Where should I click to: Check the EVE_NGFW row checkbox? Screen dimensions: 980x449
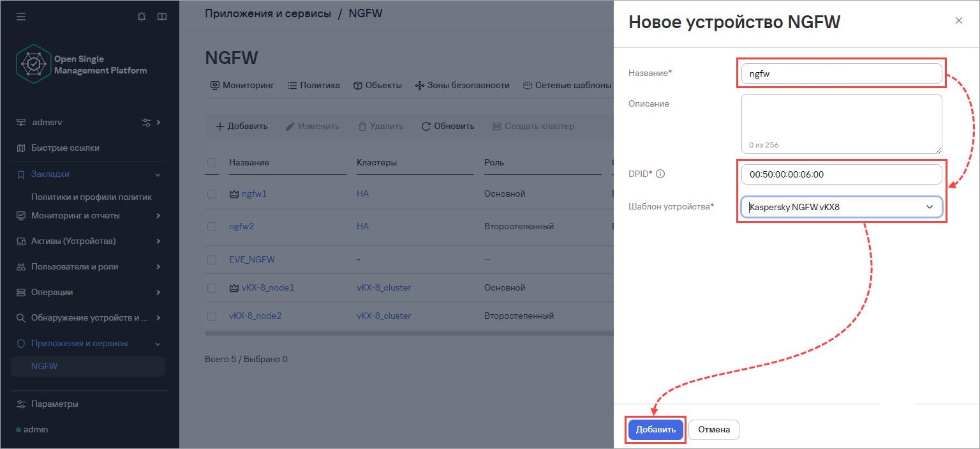click(212, 260)
